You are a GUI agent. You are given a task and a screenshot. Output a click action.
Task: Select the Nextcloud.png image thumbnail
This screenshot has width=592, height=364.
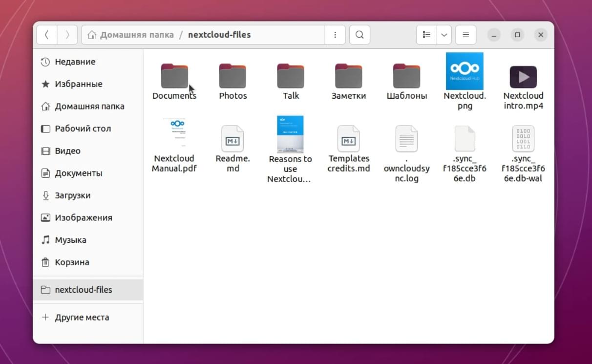pos(465,71)
